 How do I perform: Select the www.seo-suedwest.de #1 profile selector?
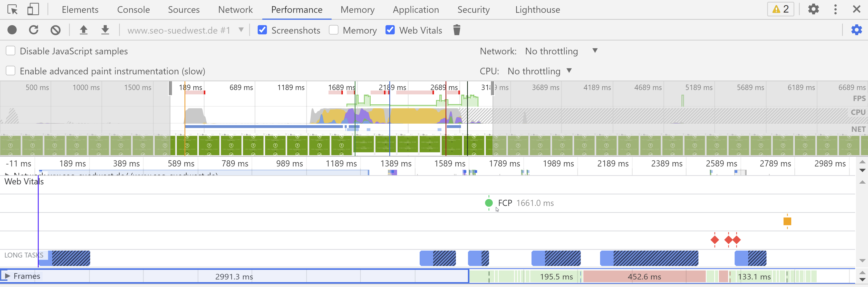pyautogui.click(x=184, y=30)
